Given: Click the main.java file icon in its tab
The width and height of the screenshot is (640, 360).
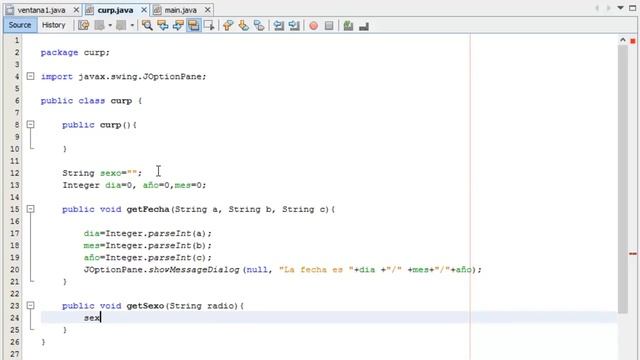Looking at the screenshot, I should (158, 10).
